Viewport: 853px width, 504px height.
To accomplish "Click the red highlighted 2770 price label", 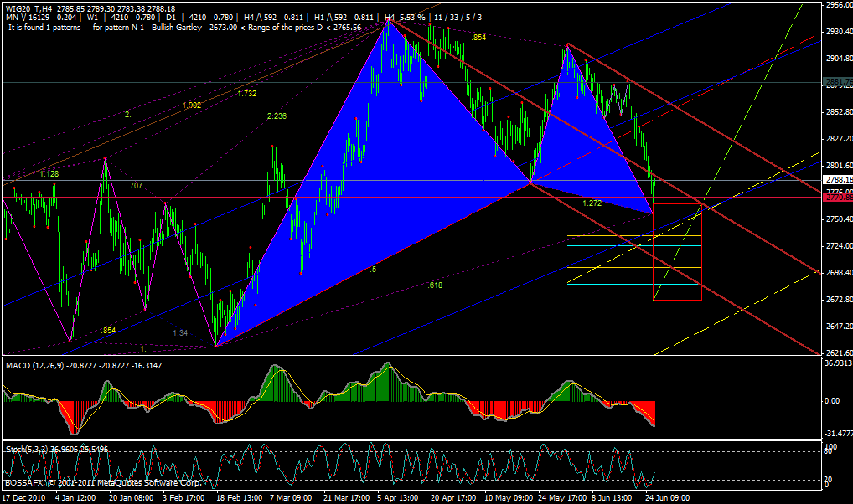I will tap(837, 198).
